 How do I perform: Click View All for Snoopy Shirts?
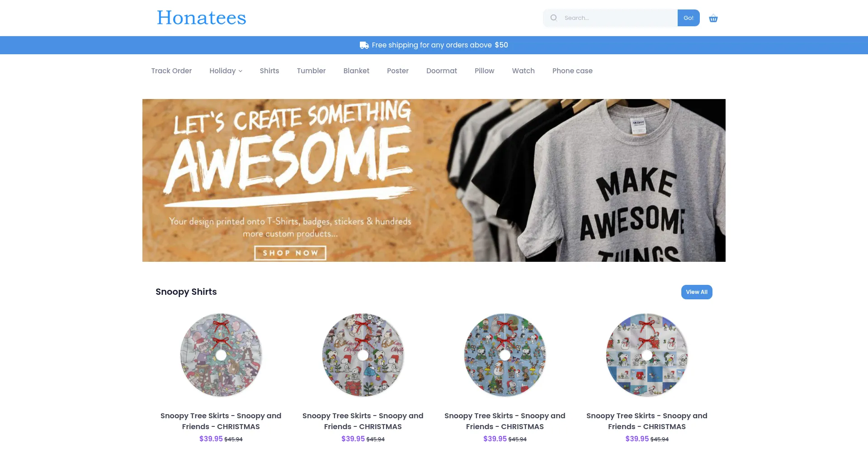click(696, 292)
